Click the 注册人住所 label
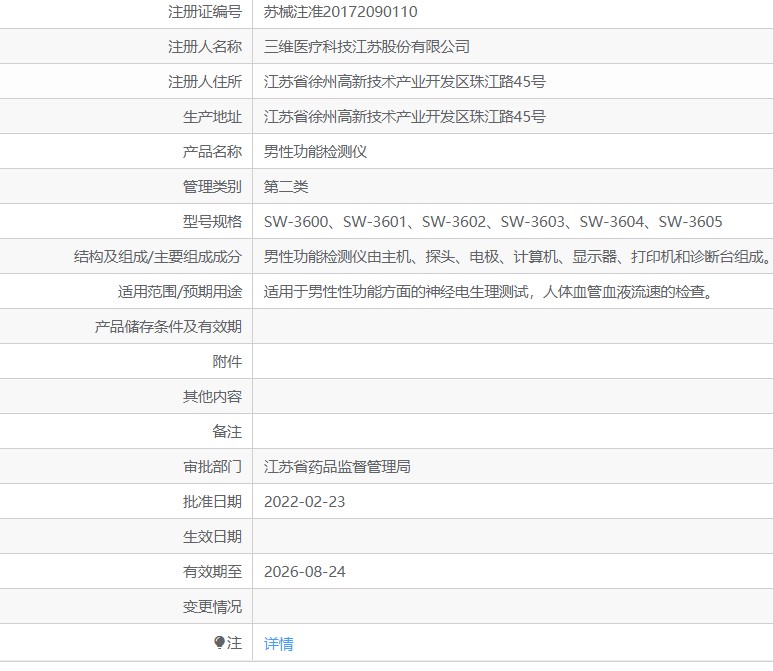Viewport: 773px width, 671px height. (x=205, y=82)
